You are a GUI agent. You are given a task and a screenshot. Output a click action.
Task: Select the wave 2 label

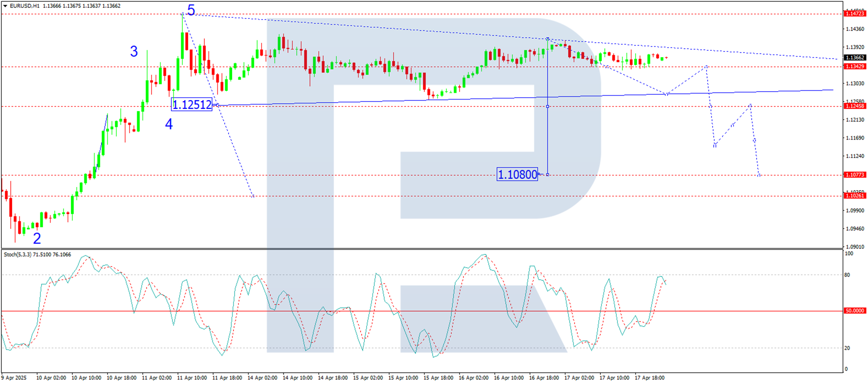click(37, 238)
